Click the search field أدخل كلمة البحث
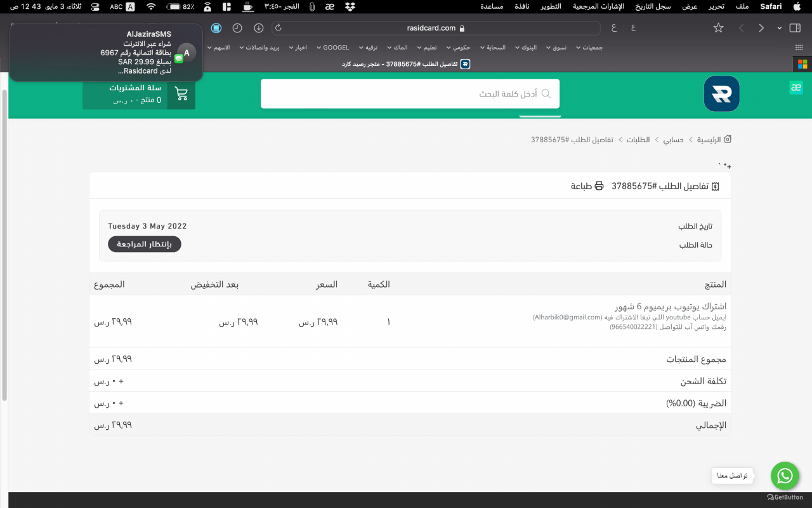 tap(410, 94)
